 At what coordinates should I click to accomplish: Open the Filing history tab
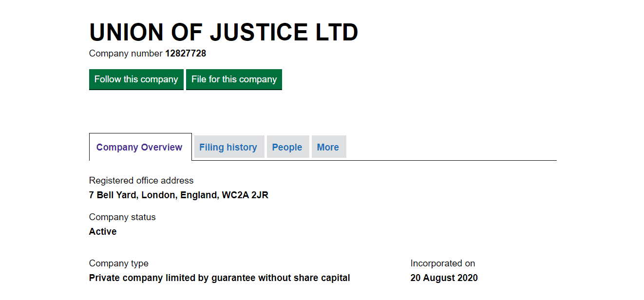click(228, 147)
